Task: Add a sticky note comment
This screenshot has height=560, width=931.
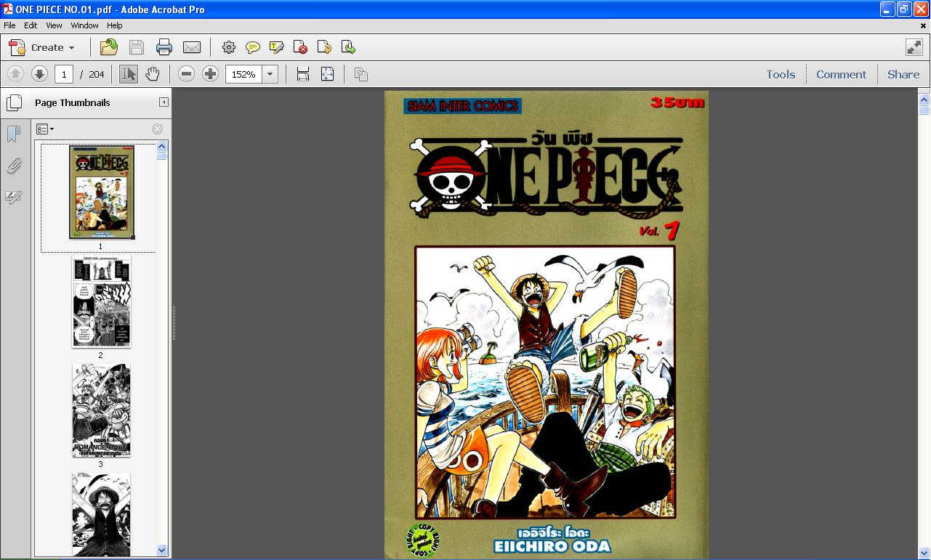Action: tap(253, 47)
